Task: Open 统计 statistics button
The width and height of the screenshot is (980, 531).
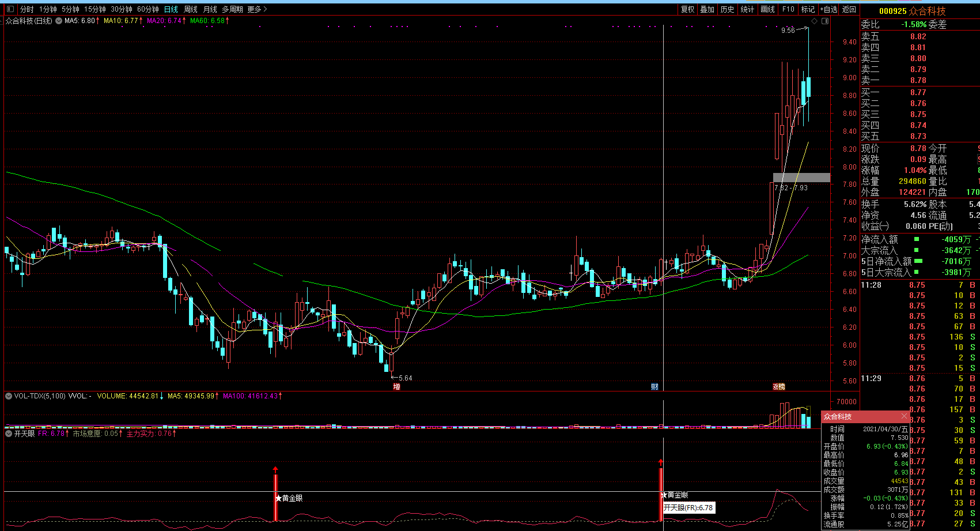Action: 747,9
